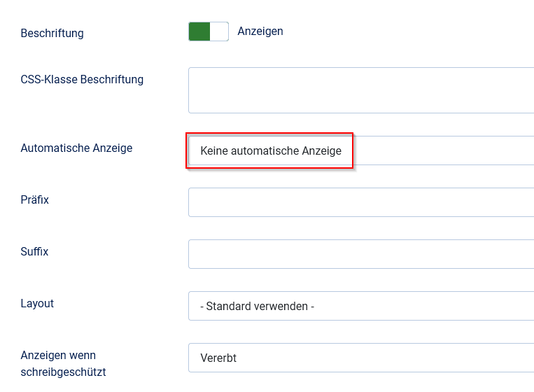Focus the CSS-Klasse Beschriftung text area
The width and height of the screenshot is (534, 392).
(360, 90)
